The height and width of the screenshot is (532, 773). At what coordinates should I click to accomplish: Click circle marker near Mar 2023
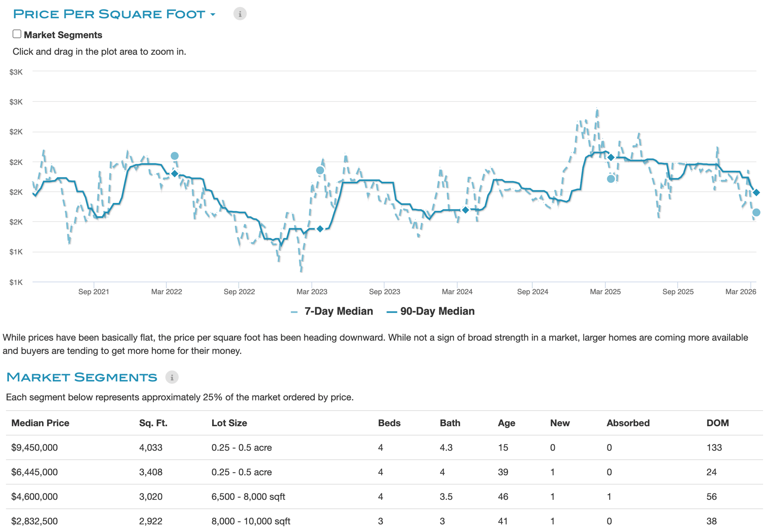[320, 170]
